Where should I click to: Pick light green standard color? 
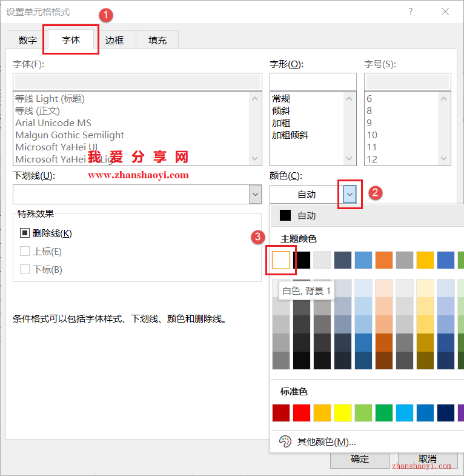pos(363,413)
